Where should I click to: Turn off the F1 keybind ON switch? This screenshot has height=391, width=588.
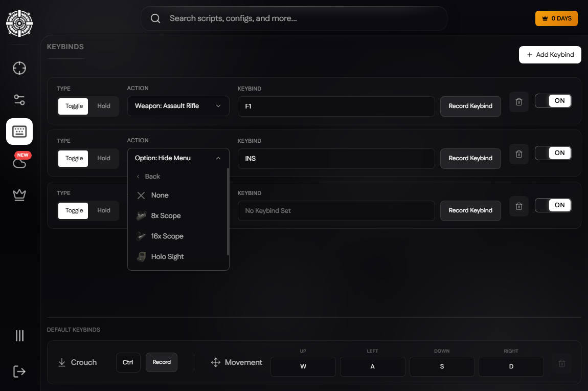pos(553,100)
